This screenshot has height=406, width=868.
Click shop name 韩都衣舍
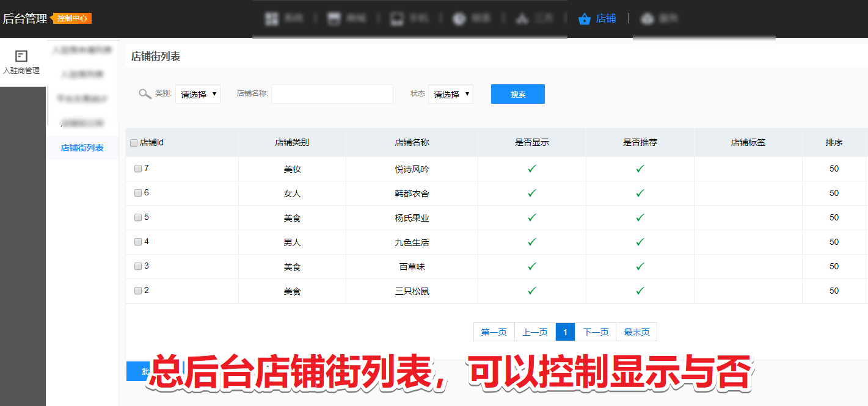412,194
